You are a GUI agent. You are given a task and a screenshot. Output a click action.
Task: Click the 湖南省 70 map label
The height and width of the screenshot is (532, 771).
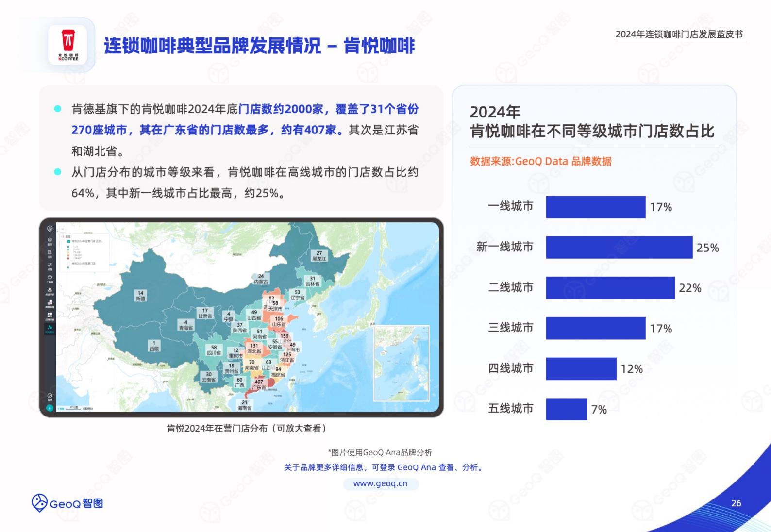click(x=251, y=365)
